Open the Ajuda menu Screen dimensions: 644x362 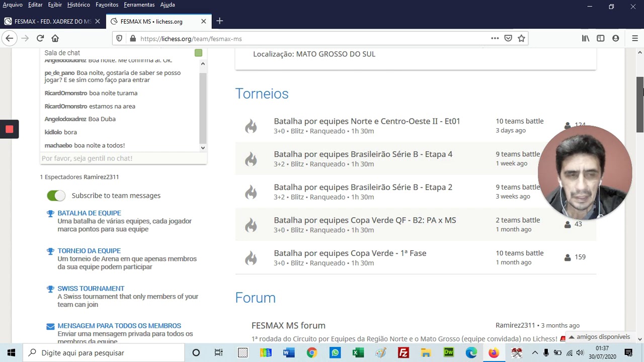[168, 5]
